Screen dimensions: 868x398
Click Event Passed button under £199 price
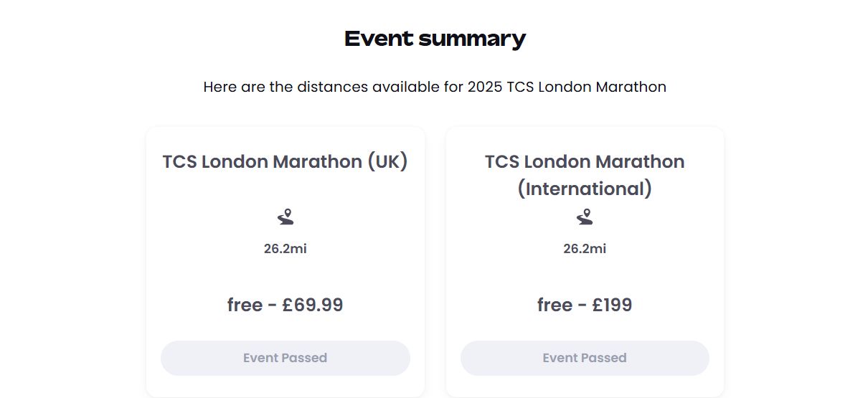[585, 358]
